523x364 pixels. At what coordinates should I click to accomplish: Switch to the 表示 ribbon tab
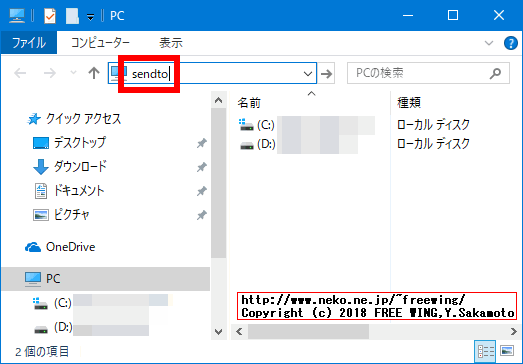171,43
